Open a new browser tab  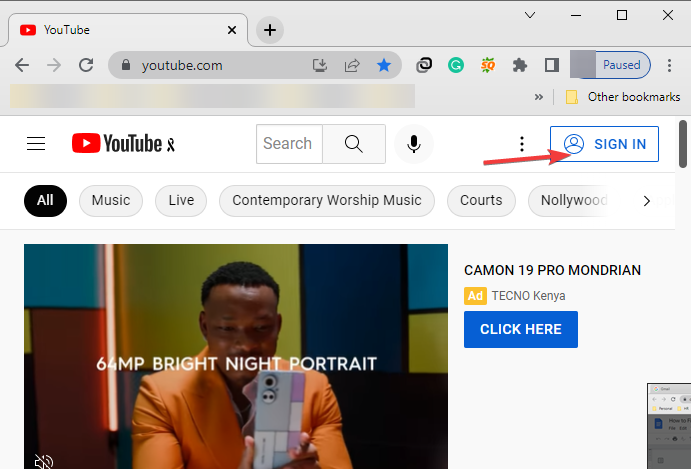point(270,30)
